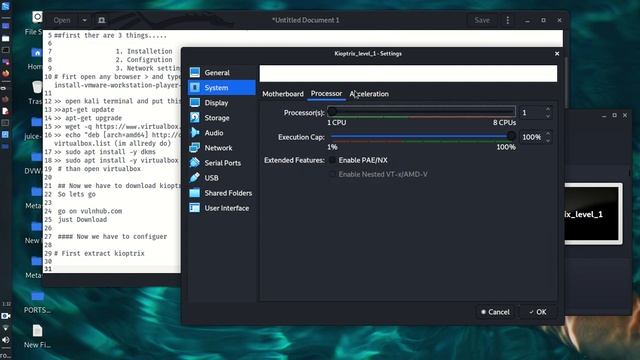
Task: Click the screen recorder camera icon in panel
Action: click(x=6, y=316)
